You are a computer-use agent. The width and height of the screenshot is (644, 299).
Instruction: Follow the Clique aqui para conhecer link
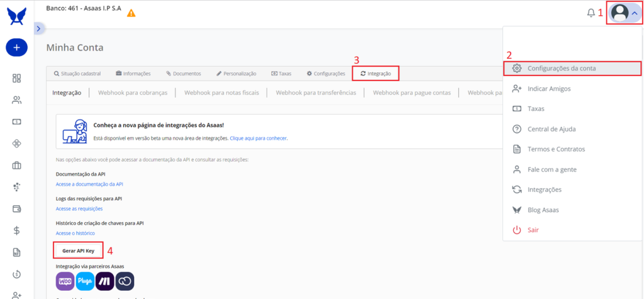tap(258, 138)
